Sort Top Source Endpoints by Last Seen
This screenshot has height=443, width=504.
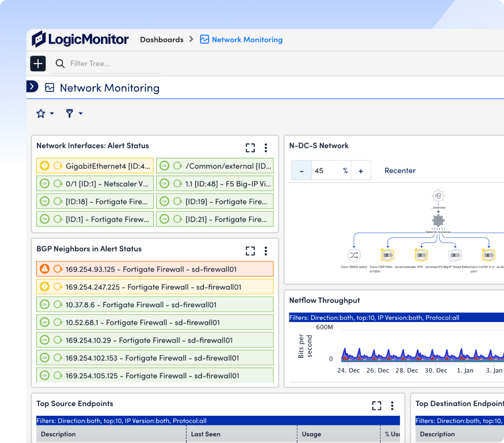(242, 434)
